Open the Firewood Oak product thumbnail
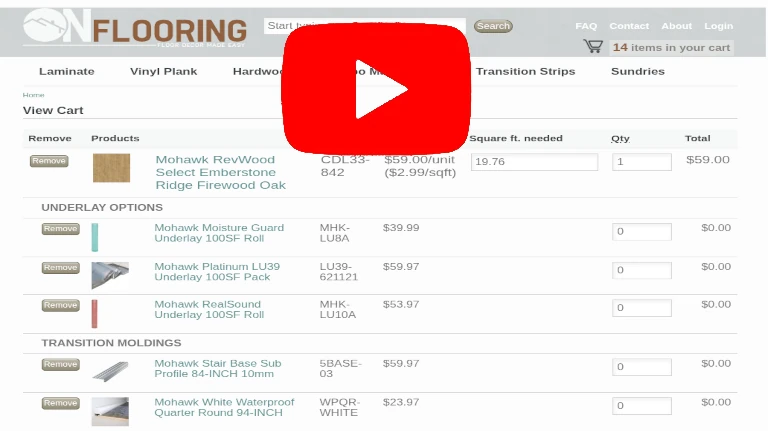 (x=111, y=168)
